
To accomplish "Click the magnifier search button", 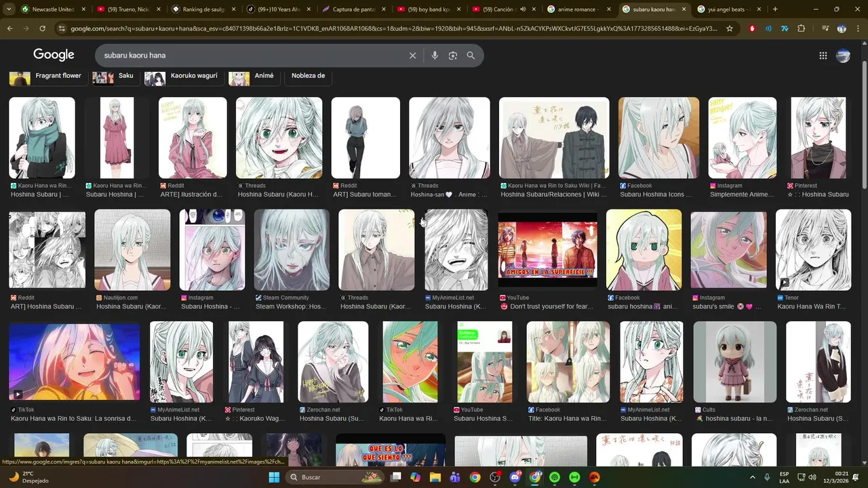I will point(471,56).
